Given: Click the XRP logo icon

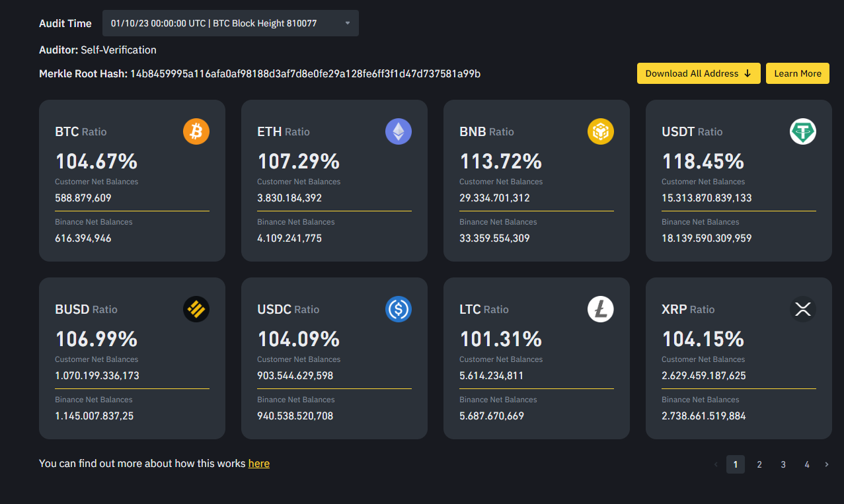Looking at the screenshot, I should [802, 309].
